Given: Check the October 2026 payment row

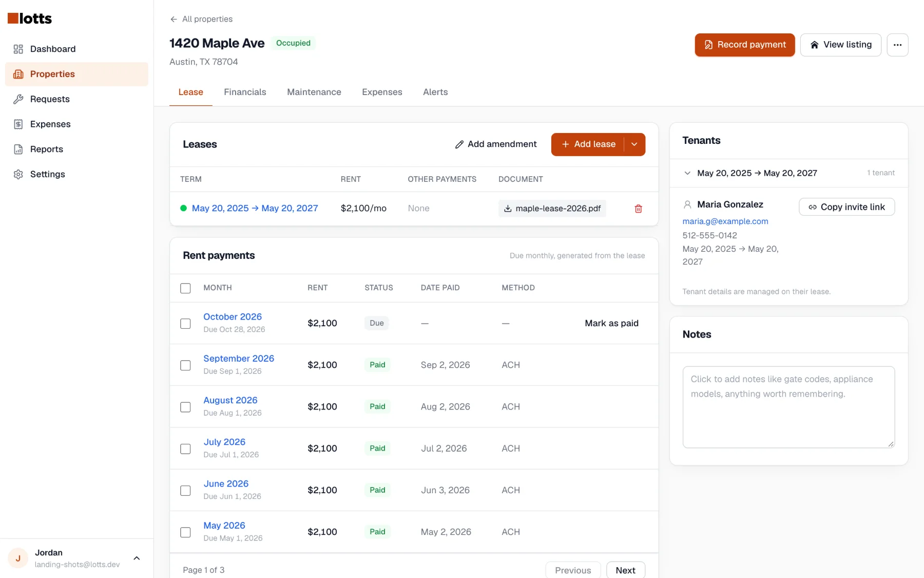Looking at the screenshot, I should (185, 324).
